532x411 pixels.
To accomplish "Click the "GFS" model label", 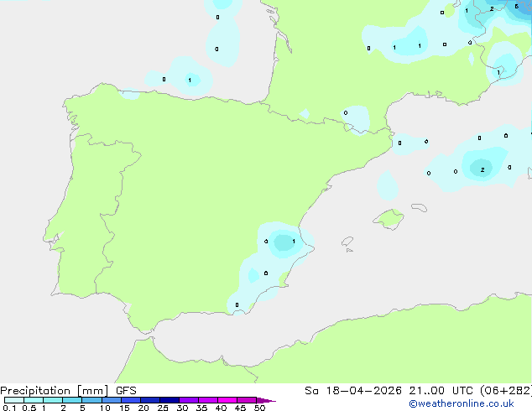I will [x=126, y=391].
